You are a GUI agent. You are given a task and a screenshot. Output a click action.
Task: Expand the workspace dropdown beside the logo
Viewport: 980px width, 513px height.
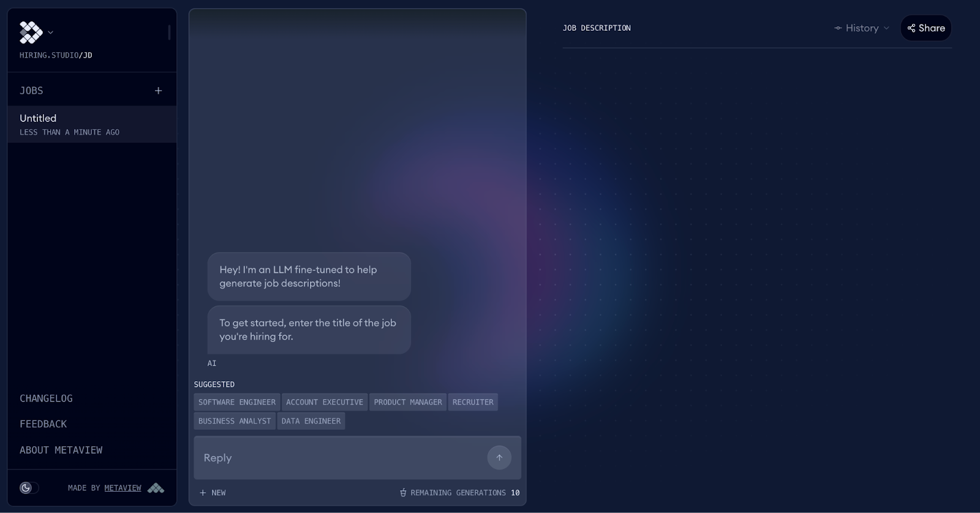50,32
